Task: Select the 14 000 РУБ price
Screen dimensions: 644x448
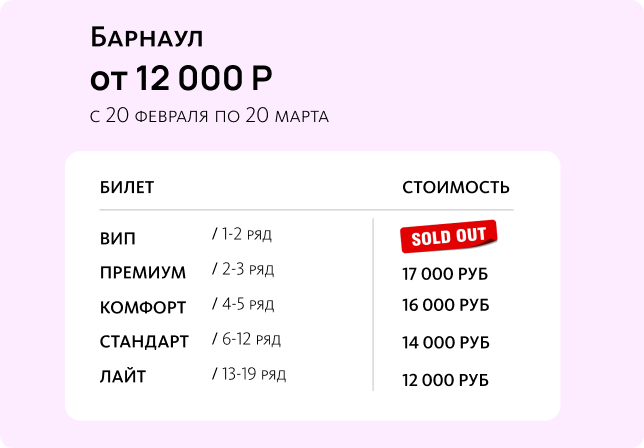Action: click(x=445, y=343)
